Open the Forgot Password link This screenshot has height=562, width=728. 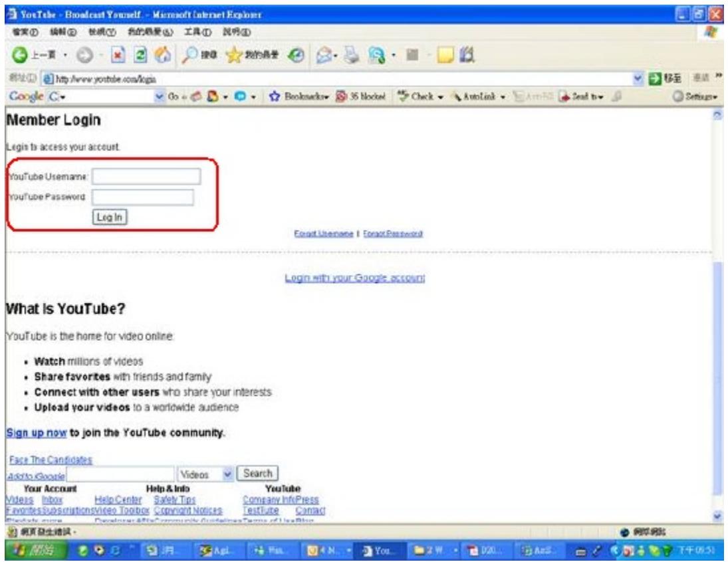tap(393, 233)
